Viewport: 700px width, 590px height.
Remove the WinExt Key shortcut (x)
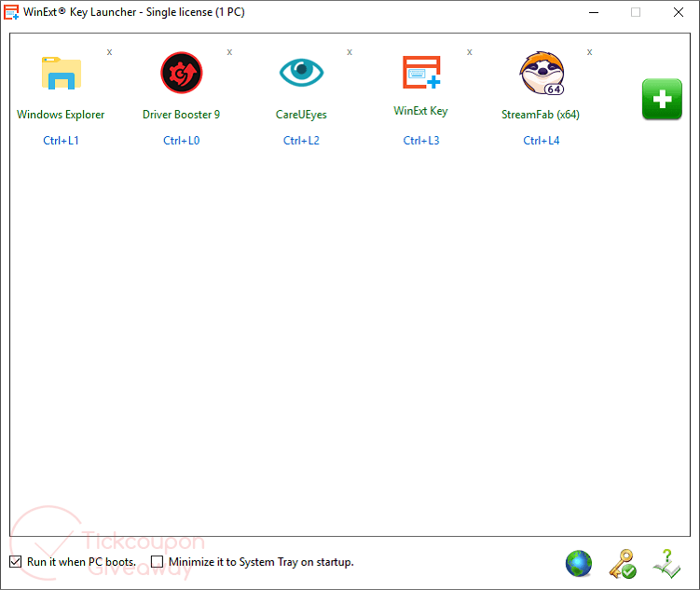coord(470,52)
